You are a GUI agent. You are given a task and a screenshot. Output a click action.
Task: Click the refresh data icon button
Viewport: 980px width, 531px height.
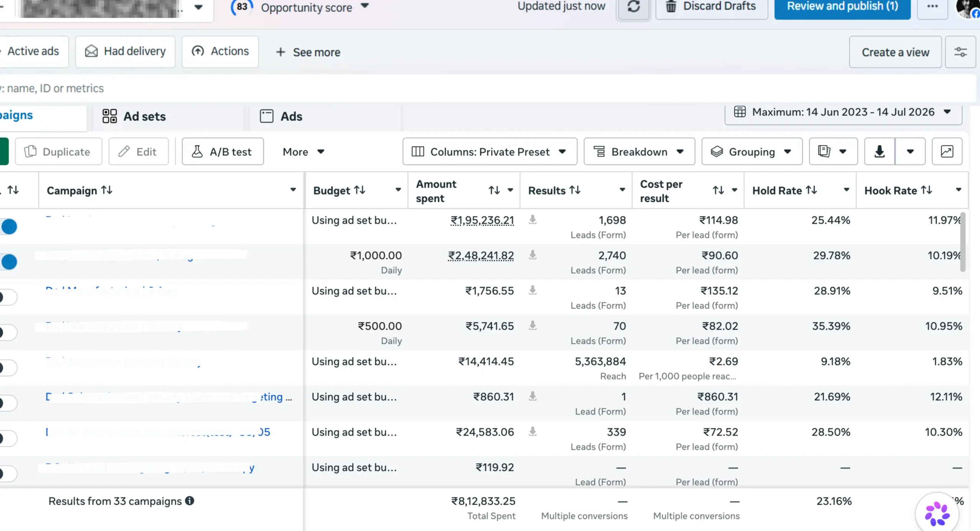(634, 7)
